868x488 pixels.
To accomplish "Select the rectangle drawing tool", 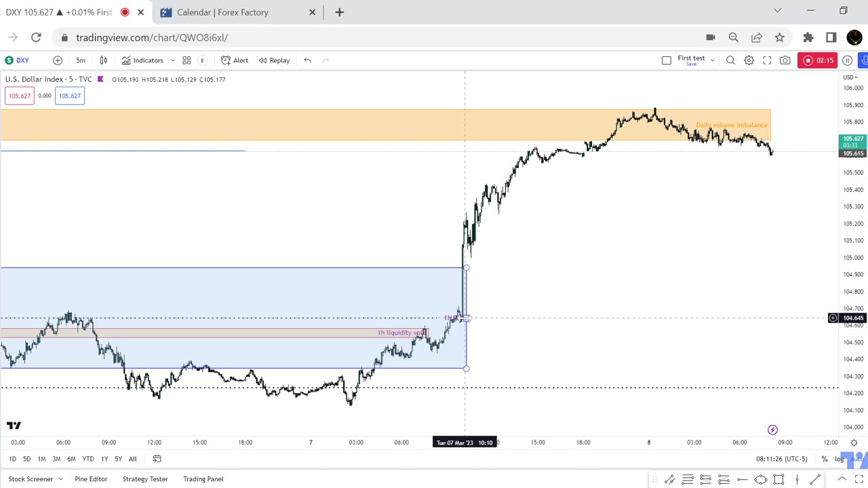I will (778, 480).
